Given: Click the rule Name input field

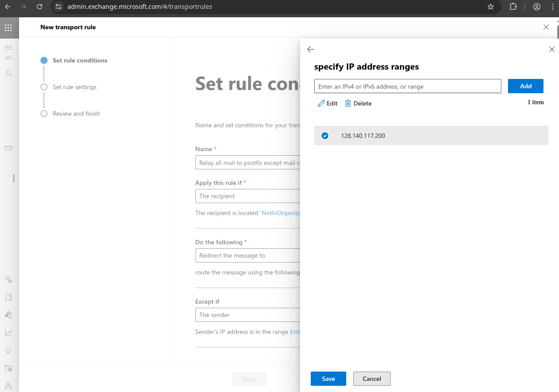Looking at the screenshot, I should [x=248, y=163].
